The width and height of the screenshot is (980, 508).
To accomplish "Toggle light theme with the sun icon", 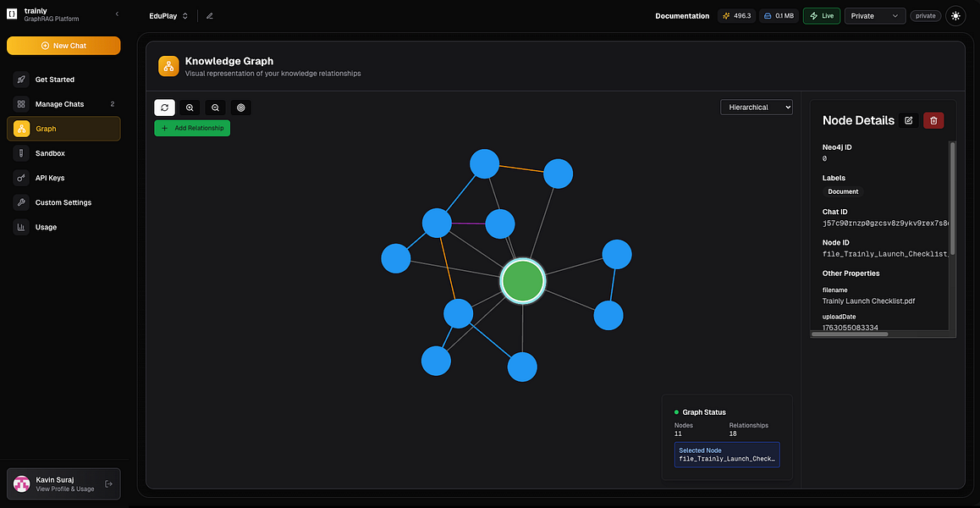I will (955, 16).
